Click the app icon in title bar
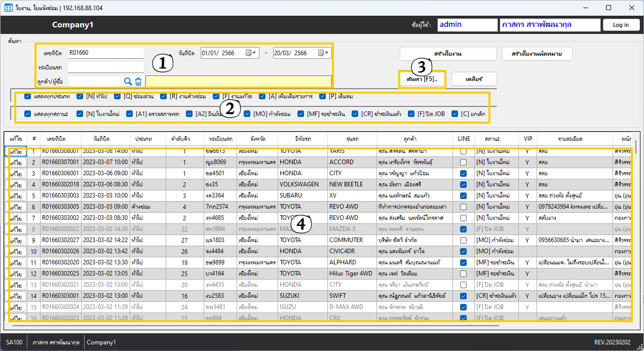 (8, 8)
